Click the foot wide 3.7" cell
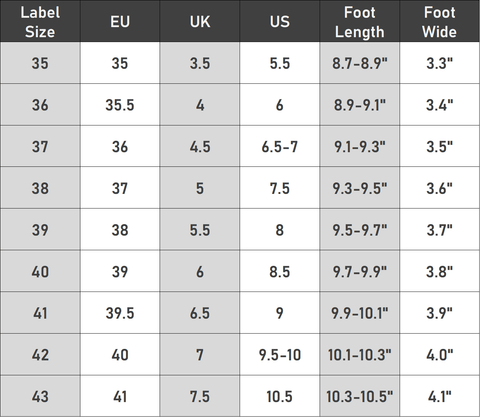The height and width of the screenshot is (417, 480). 440,230
